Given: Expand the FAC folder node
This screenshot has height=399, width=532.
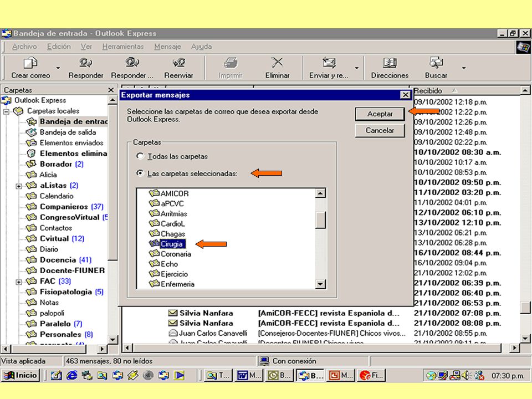Looking at the screenshot, I should 19,282.
